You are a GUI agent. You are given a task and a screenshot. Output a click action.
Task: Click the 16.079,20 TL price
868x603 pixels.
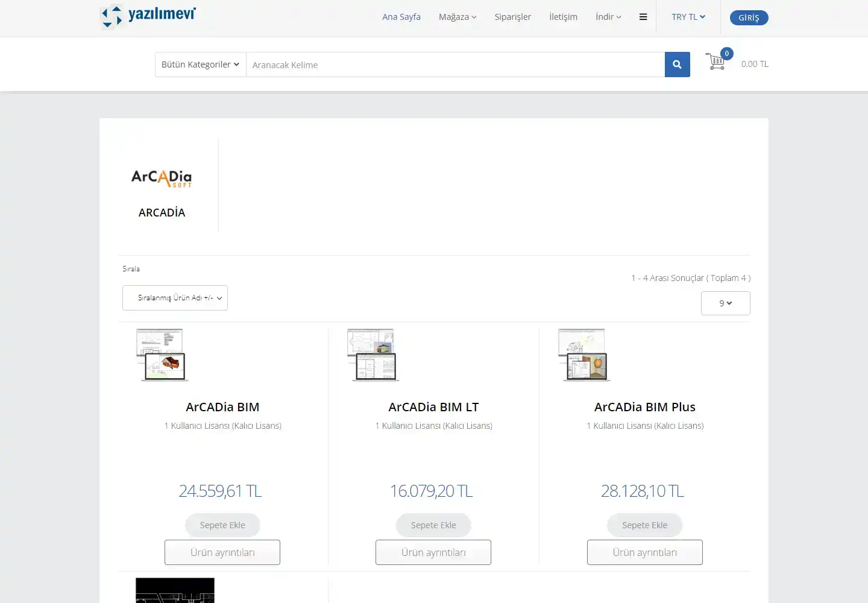tap(431, 491)
